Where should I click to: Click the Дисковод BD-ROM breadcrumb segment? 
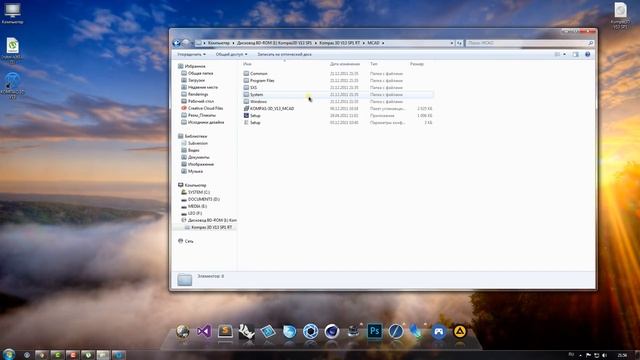click(x=274, y=43)
